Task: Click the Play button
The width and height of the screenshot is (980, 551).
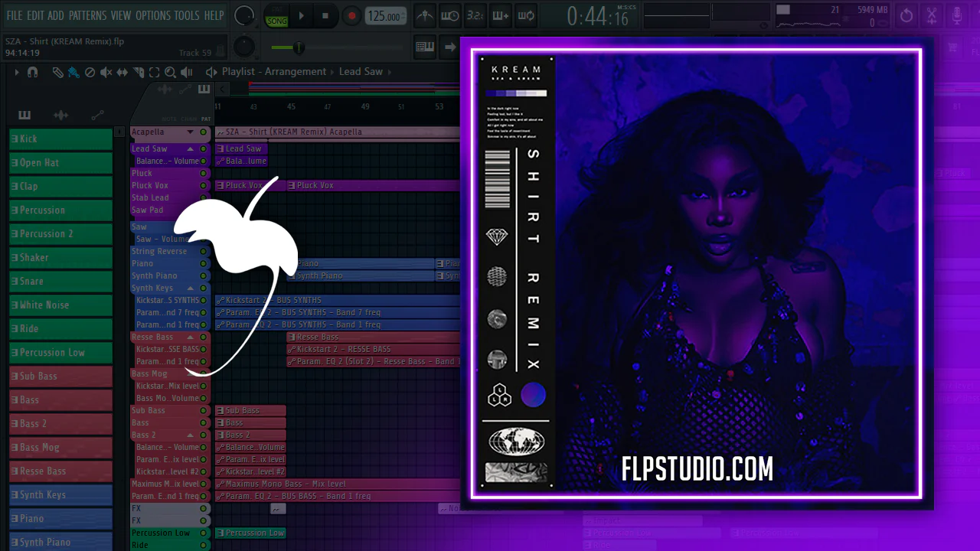Action: [x=301, y=15]
